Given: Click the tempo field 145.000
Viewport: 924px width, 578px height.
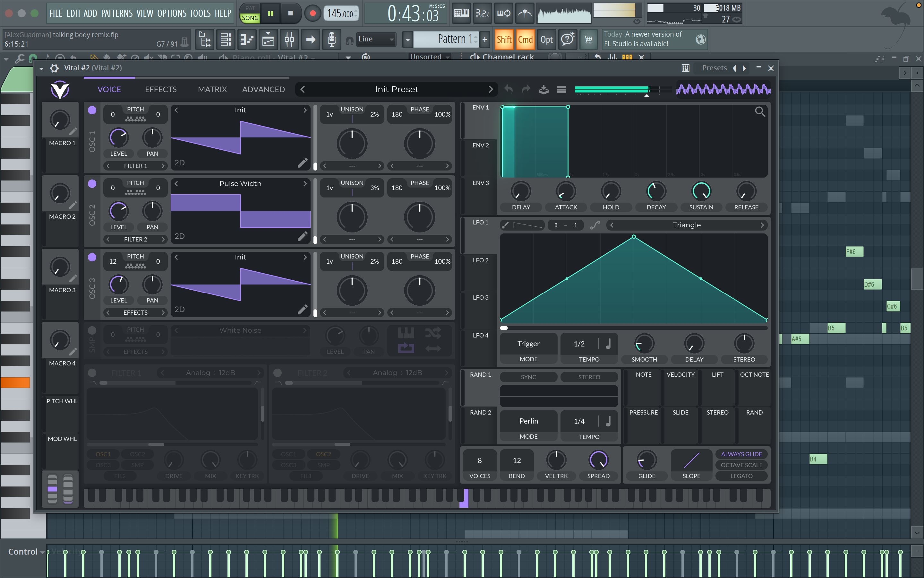Looking at the screenshot, I should 341,13.
